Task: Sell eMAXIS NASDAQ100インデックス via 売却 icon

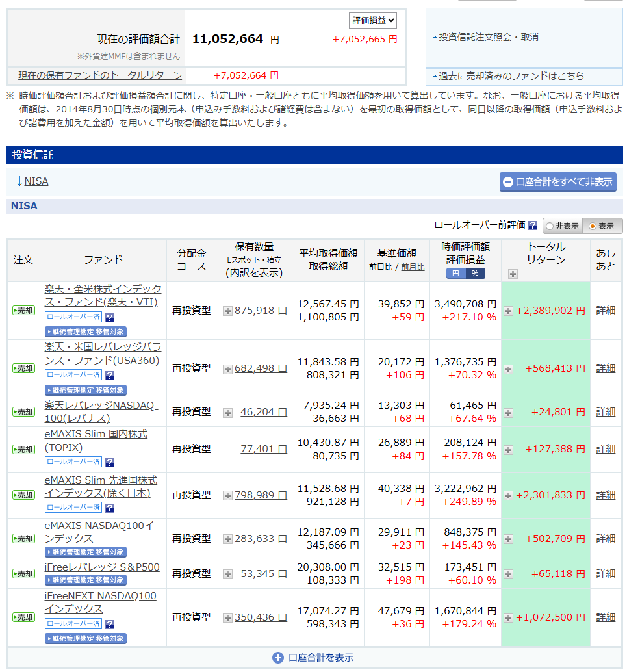Action: click(23, 539)
